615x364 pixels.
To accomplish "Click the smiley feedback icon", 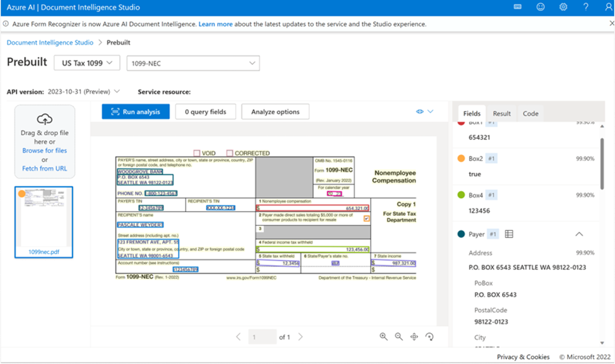I will (540, 7).
